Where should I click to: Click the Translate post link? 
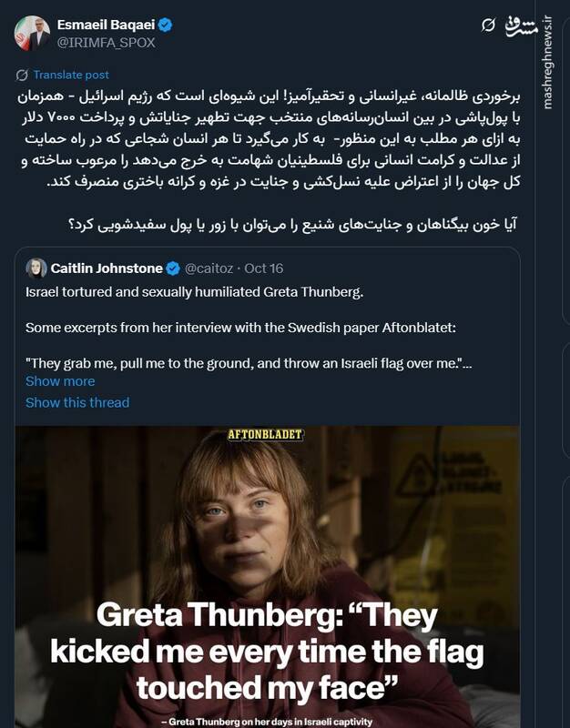[71, 75]
